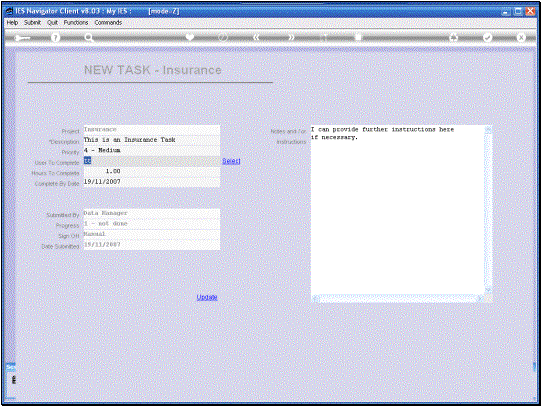This screenshot has width=541, height=406.
Task: Open the Help menu
Action: 12,22
